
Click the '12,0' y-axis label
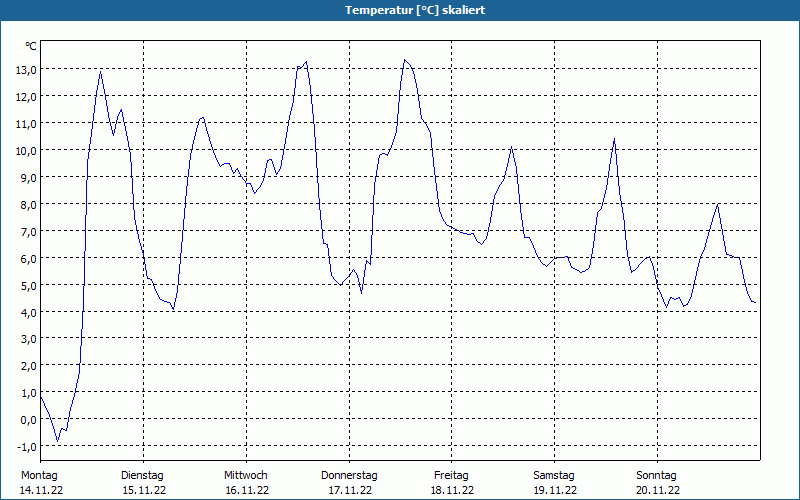pyautogui.click(x=26, y=97)
